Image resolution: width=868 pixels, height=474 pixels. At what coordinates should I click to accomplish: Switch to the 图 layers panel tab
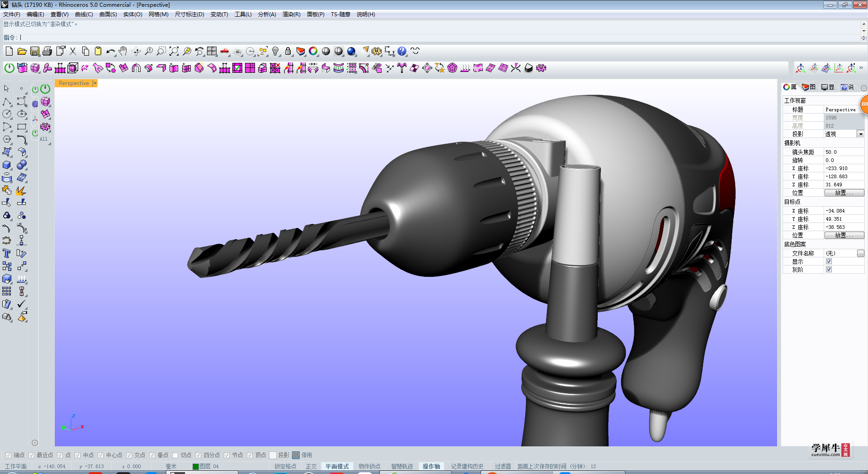tap(809, 87)
